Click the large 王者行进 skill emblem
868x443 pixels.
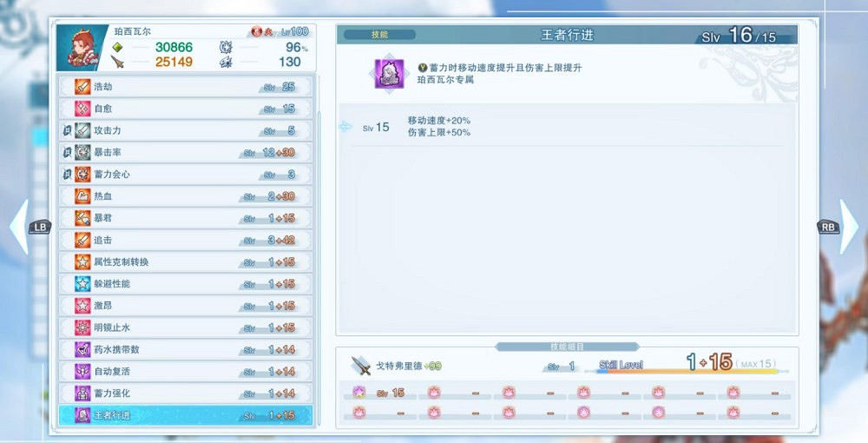(x=389, y=74)
